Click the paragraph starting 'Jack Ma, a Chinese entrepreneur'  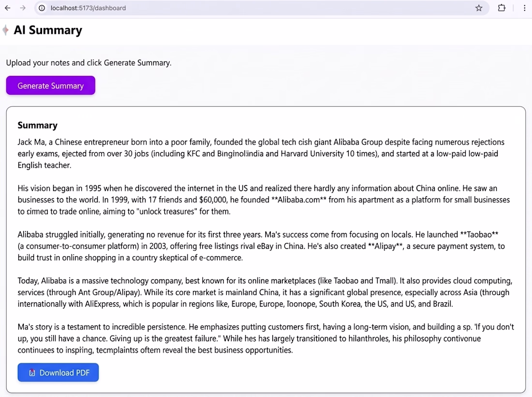[261, 154]
